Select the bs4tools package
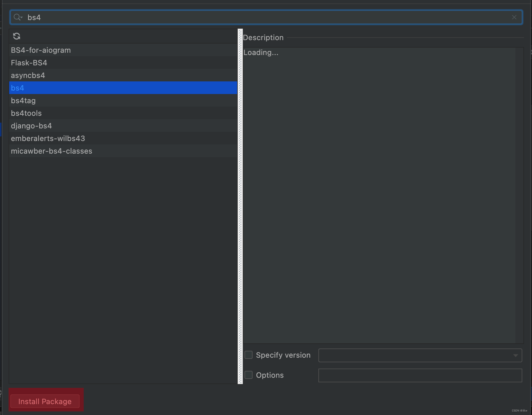The image size is (532, 415). (26, 113)
